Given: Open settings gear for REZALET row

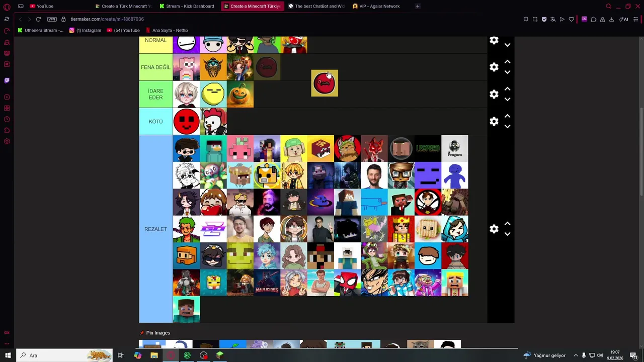Looking at the screenshot, I should [494, 229].
